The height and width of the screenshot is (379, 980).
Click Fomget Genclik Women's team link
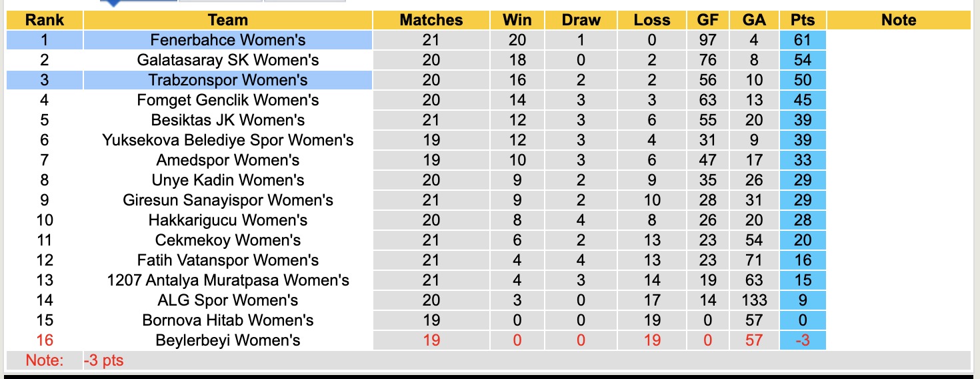[x=227, y=100]
